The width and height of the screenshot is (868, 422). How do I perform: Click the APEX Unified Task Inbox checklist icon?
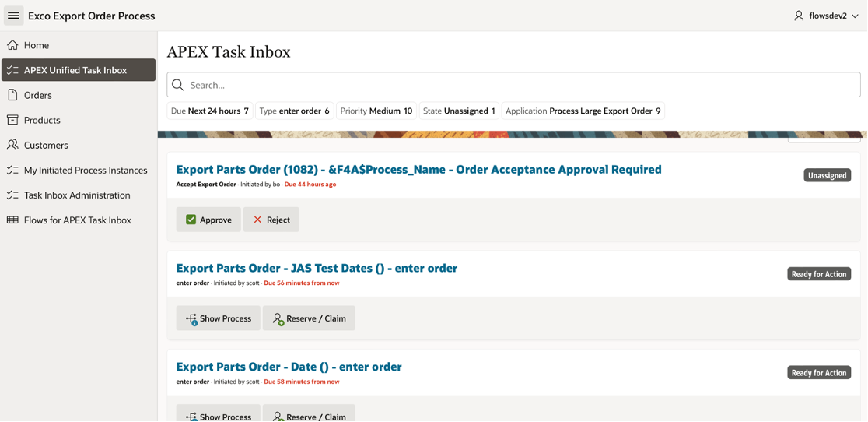click(x=12, y=70)
